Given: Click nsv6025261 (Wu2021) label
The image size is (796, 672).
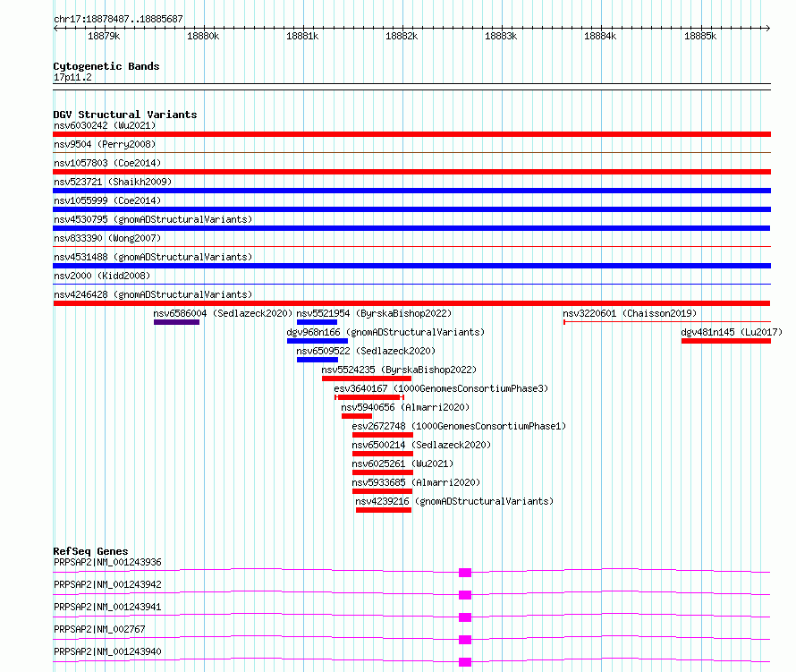Looking at the screenshot, I should point(402,464).
